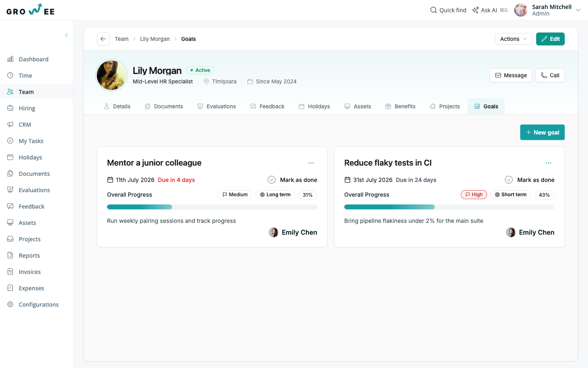Open Assets in the left sidebar

(27, 223)
